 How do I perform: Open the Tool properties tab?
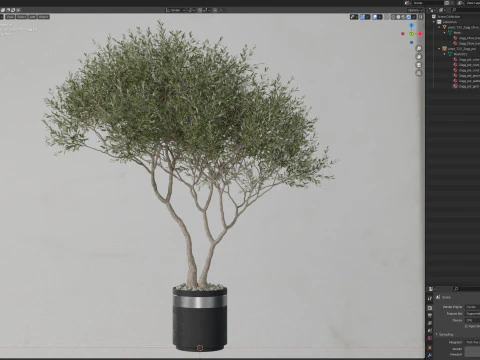[430, 299]
